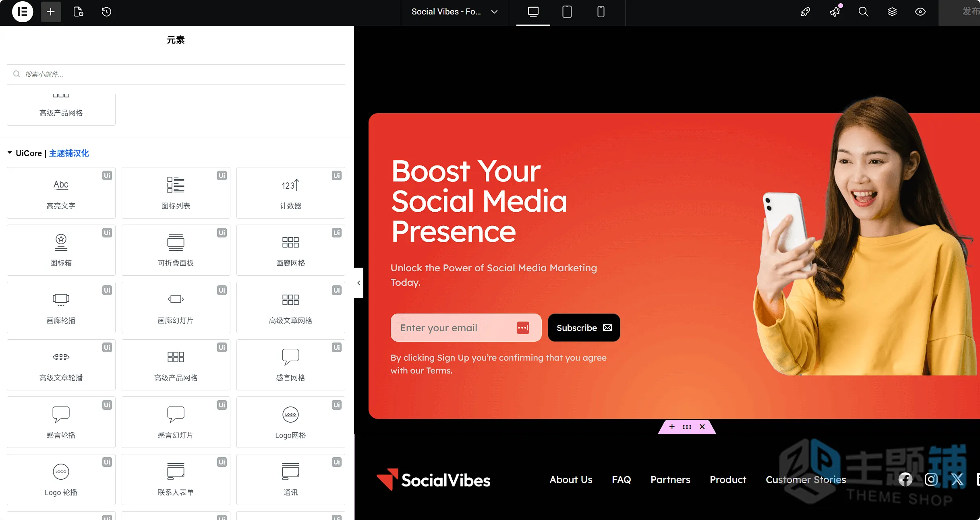
Task: Select the 计数器 counter widget
Action: [291, 193]
